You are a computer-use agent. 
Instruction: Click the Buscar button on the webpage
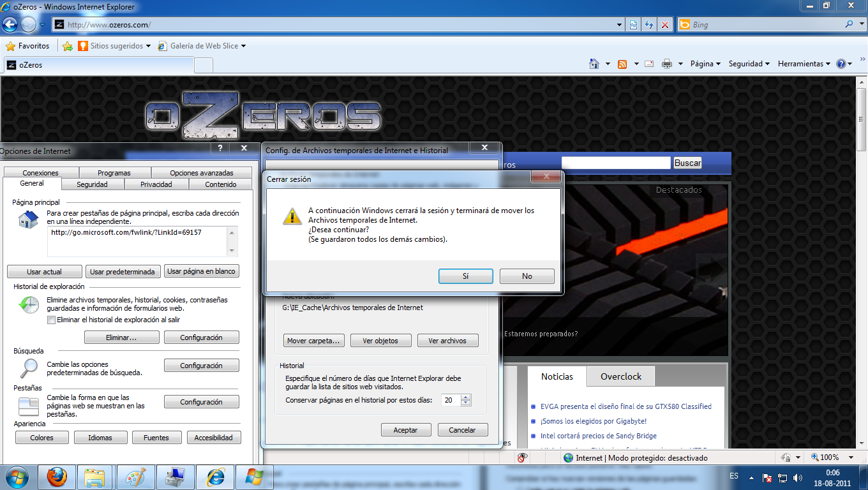pyautogui.click(x=688, y=163)
